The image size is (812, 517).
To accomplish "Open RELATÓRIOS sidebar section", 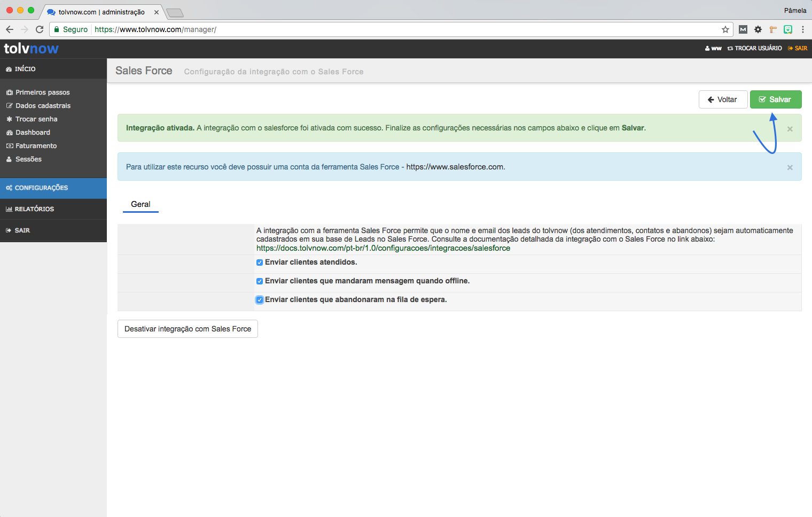I will tap(53, 209).
